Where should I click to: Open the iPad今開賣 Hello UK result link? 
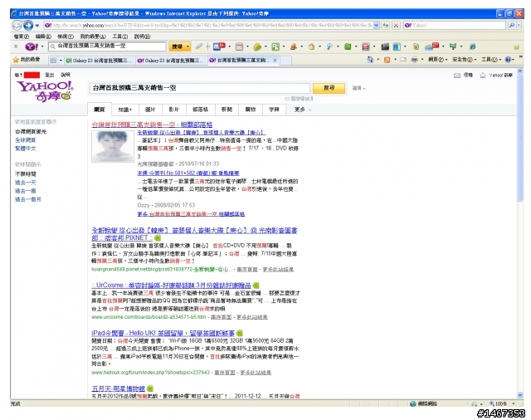pyautogui.click(x=163, y=333)
